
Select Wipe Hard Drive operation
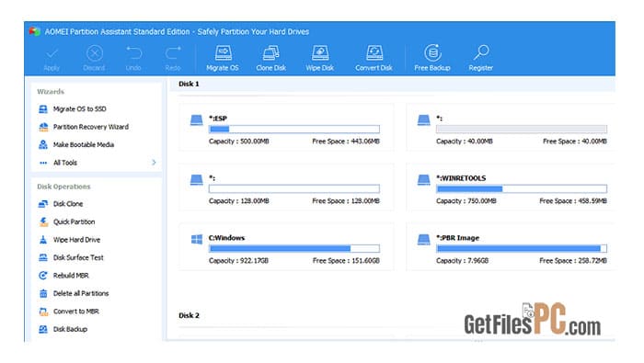[x=76, y=240]
